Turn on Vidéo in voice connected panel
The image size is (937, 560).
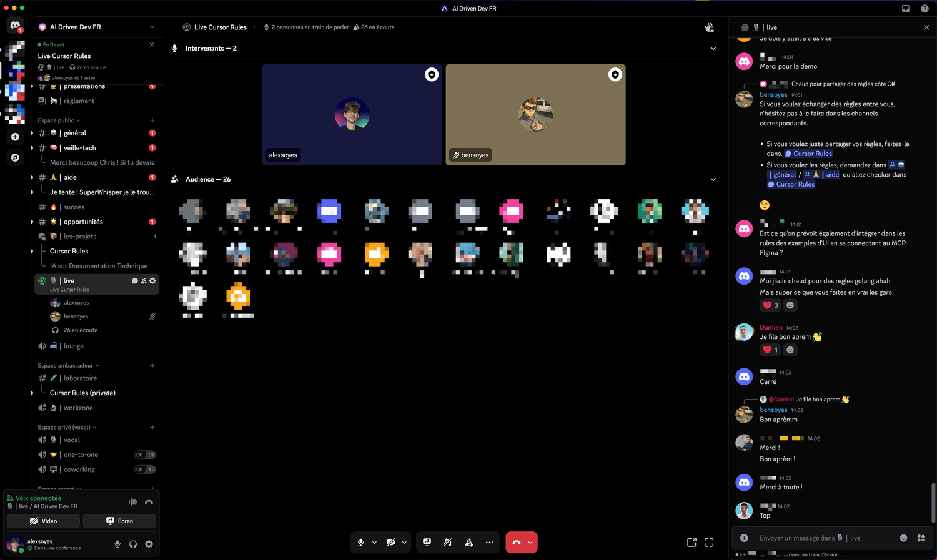point(43,521)
